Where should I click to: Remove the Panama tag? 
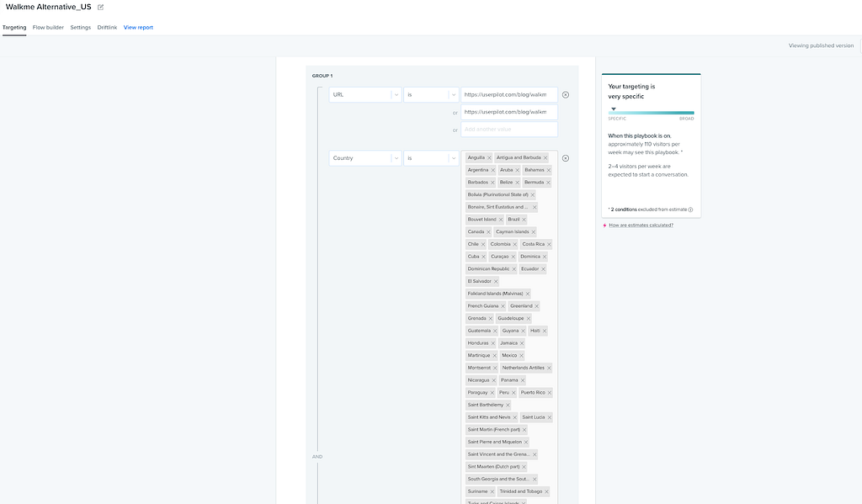(522, 380)
